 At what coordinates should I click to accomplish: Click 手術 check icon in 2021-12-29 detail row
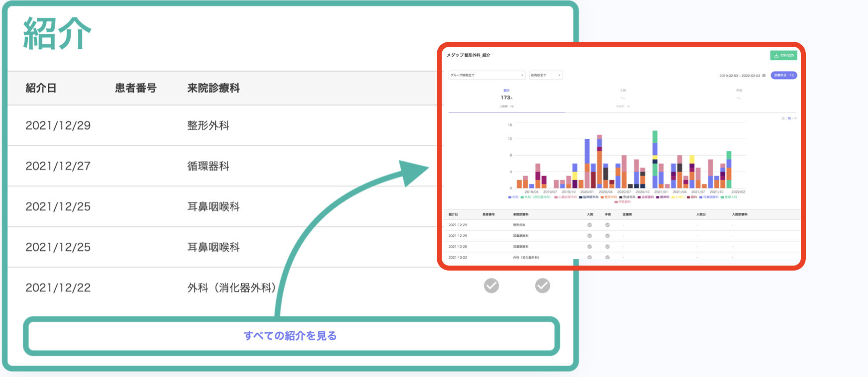coord(607,225)
